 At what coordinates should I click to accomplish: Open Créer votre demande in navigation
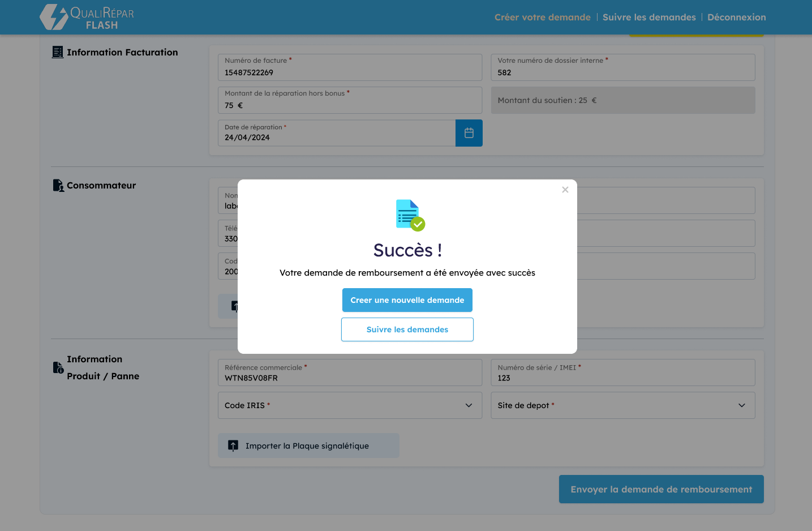pos(542,18)
